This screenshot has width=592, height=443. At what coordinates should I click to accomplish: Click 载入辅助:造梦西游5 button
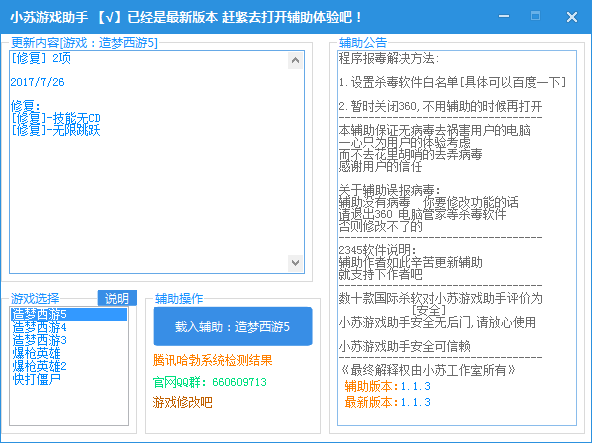(233, 326)
